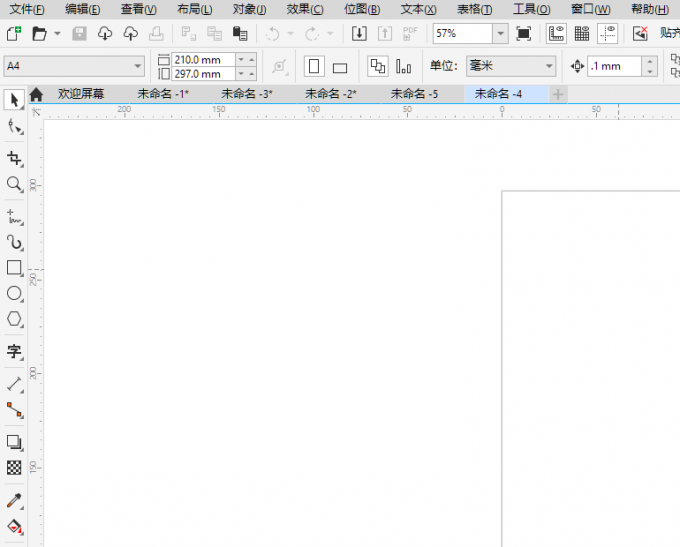Viewport: 680px width, 547px height.
Task: Open the 工具(O) menu
Action: click(x=532, y=9)
